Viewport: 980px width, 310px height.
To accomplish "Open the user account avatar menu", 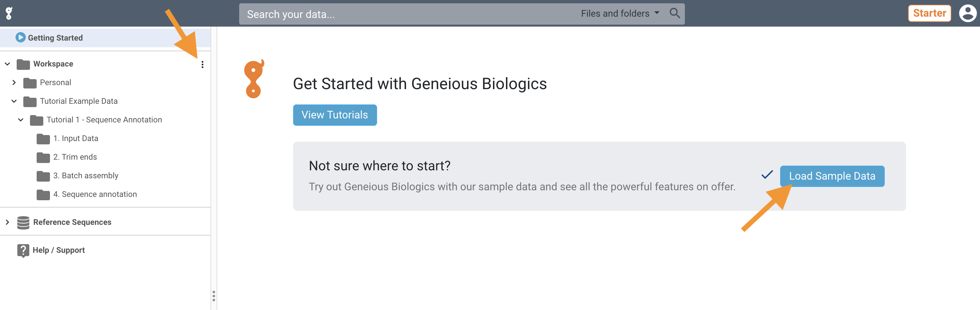I will pyautogui.click(x=968, y=13).
